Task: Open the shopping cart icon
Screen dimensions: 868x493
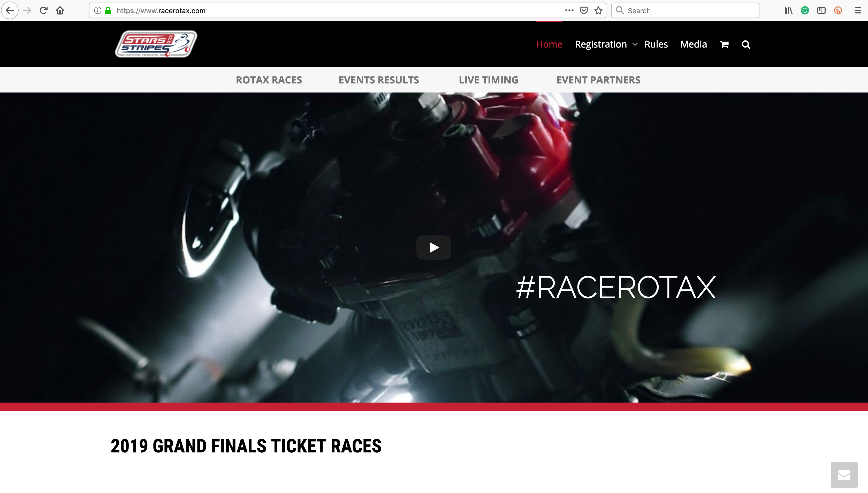Action: tap(724, 44)
